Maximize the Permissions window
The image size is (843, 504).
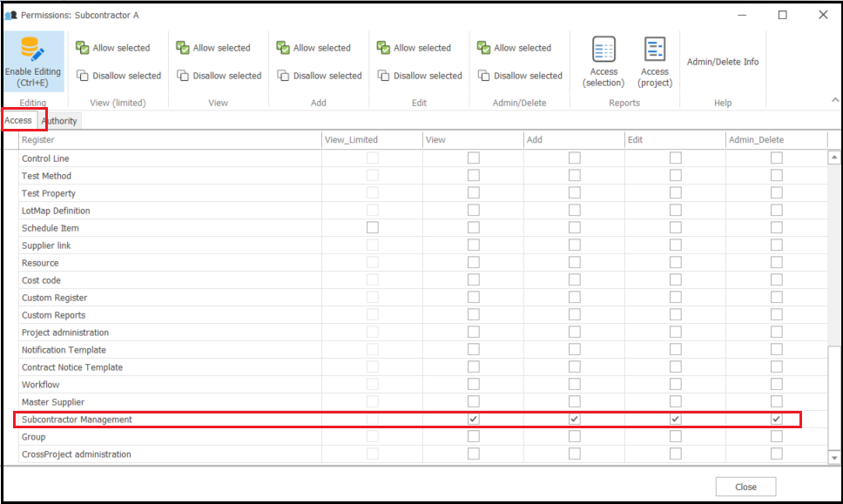[783, 15]
